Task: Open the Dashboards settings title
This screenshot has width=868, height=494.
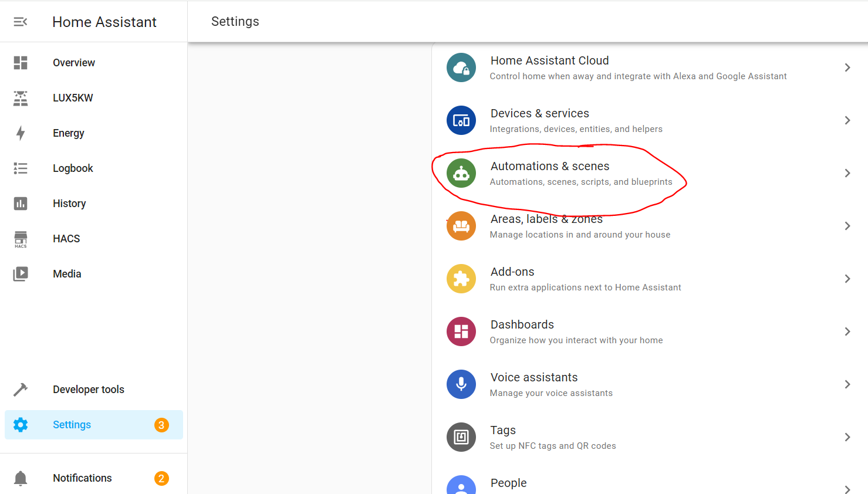Action: point(522,324)
